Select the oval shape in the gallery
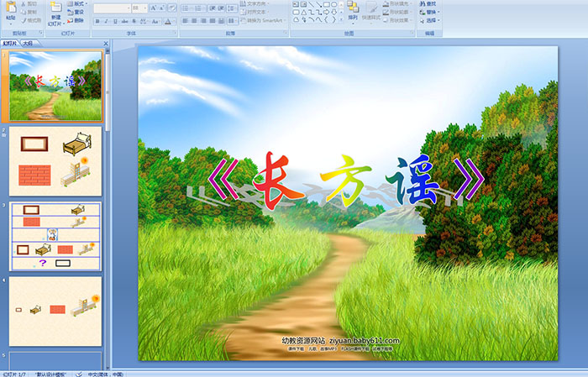Viewport: 588px width, 377px height. point(333,4)
